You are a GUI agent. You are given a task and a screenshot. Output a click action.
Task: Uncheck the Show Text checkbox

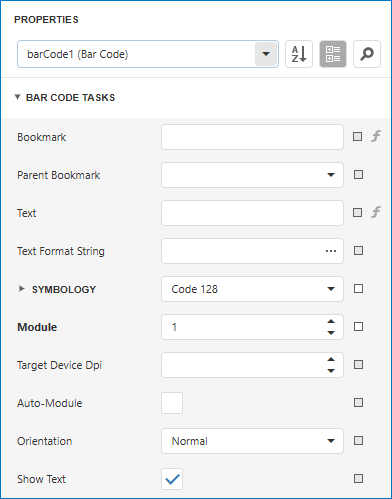click(172, 479)
